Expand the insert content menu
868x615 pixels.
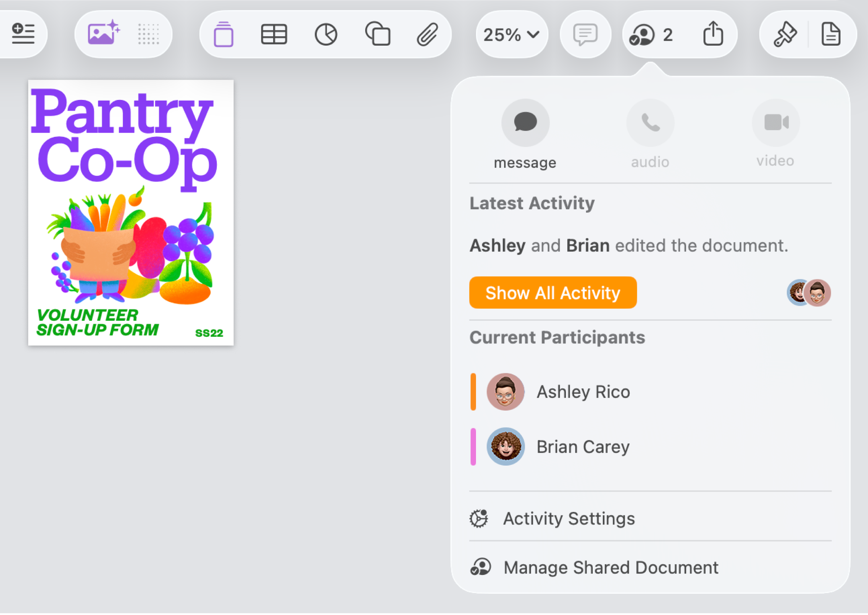coord(23,34)
